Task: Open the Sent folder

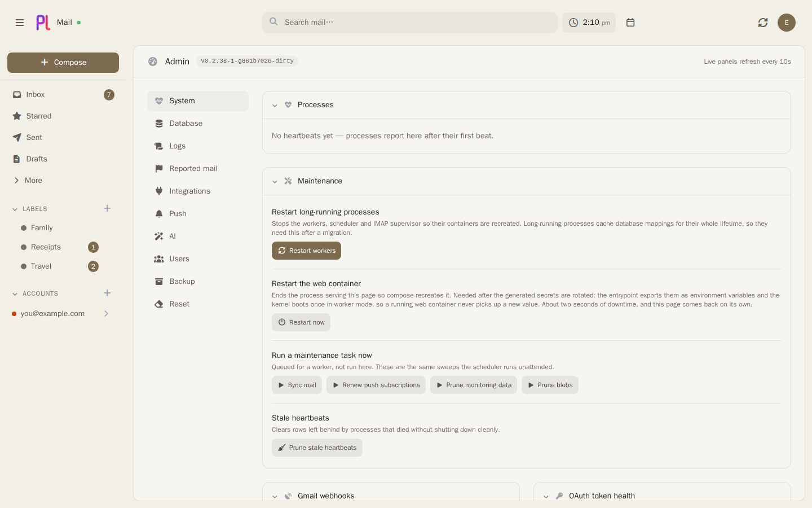Action: click(x=63, y=138)
